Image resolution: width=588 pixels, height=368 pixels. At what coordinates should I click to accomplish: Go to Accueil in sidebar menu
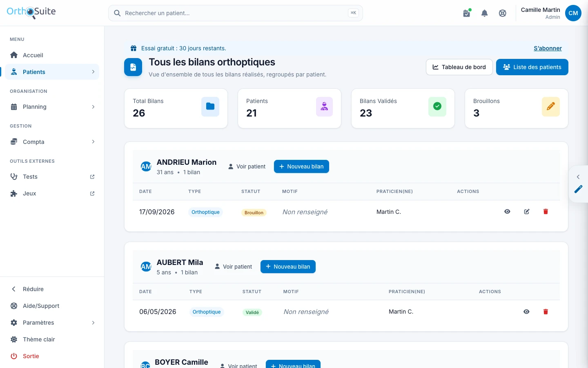52,55
